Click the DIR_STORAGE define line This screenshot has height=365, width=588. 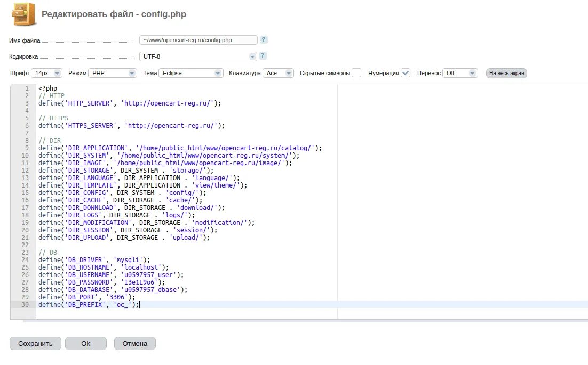point(126,171)
